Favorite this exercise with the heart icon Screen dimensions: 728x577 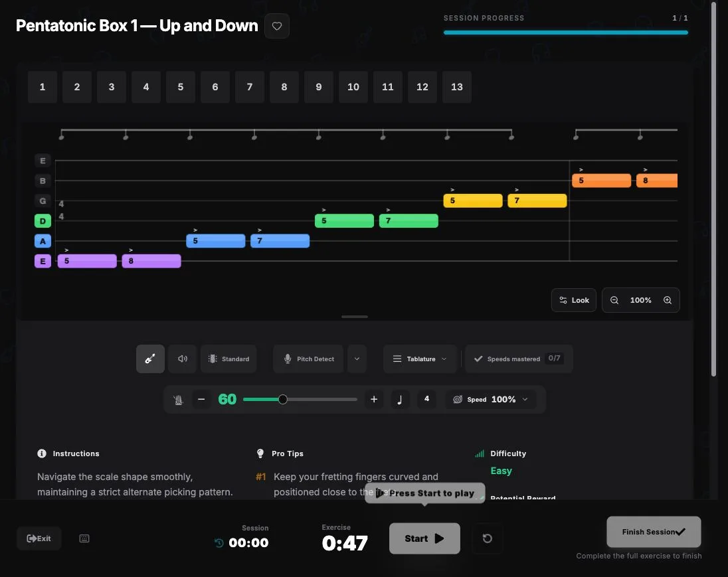[x=277, y=26]
